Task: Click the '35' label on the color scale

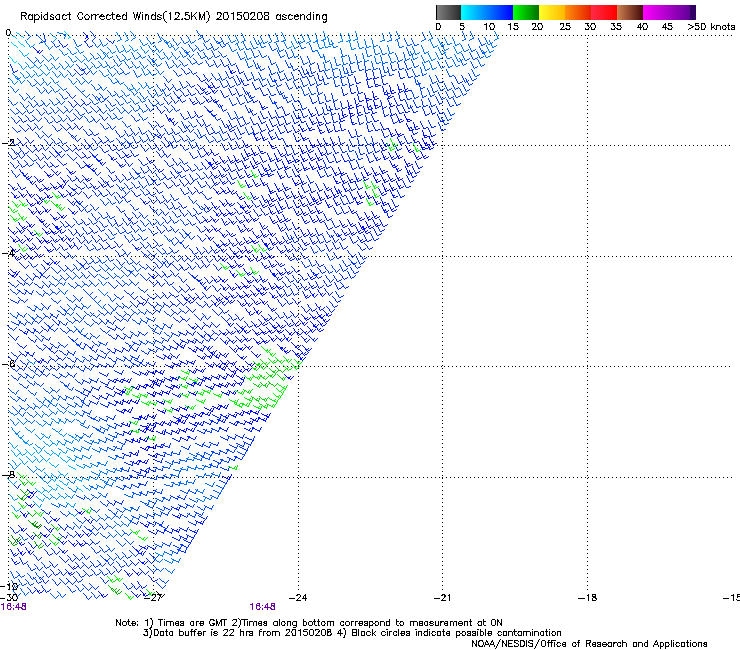Action: tap(616, 26)
